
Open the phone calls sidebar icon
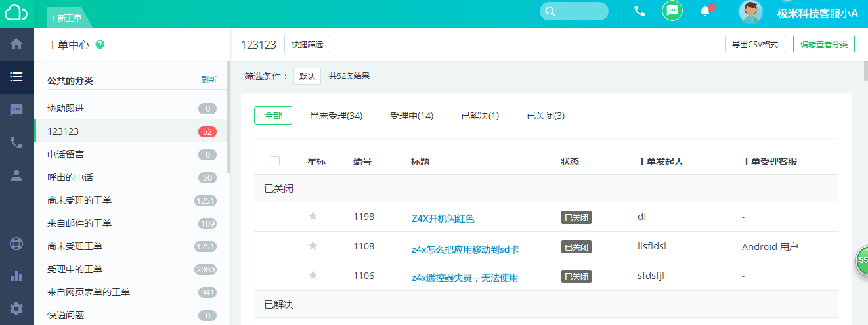pos(16,142)
